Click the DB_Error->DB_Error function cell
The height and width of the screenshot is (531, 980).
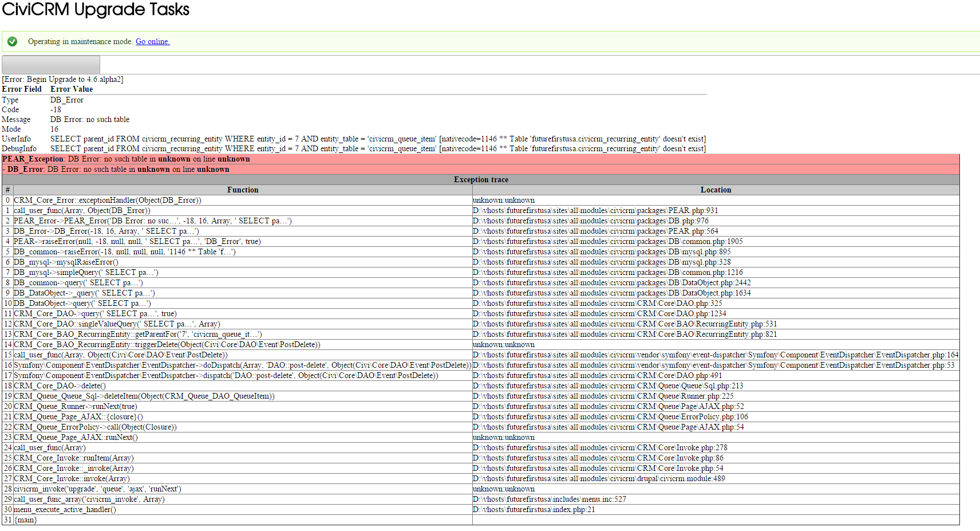(243, 231)
